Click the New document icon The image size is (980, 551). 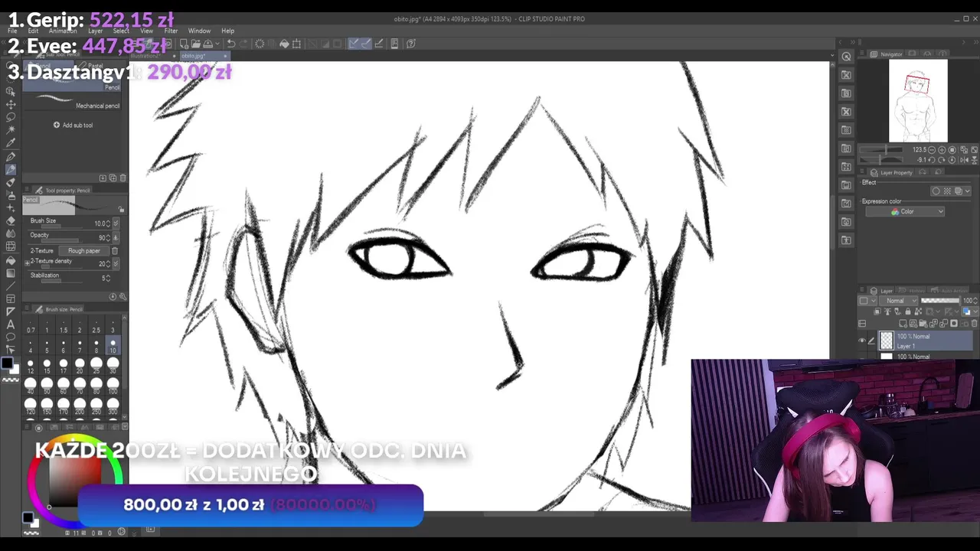click(x=184, y=44)
